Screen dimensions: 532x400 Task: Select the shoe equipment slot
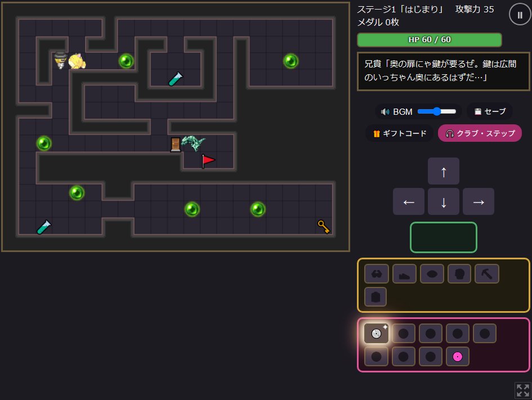tap(404, 273)
